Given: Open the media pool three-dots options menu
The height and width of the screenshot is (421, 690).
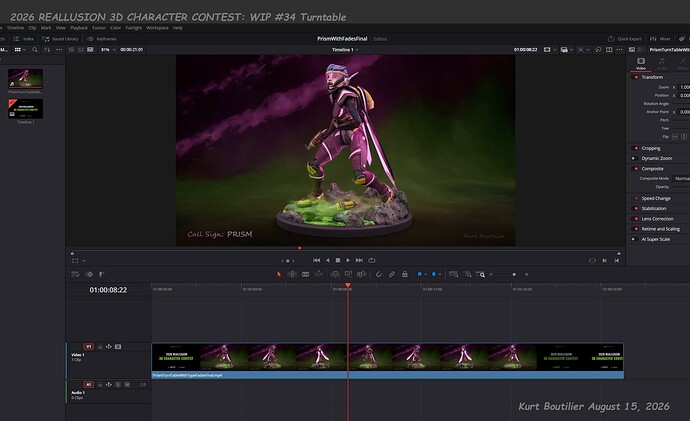Looking at the screenshot, I should [59, 50].
